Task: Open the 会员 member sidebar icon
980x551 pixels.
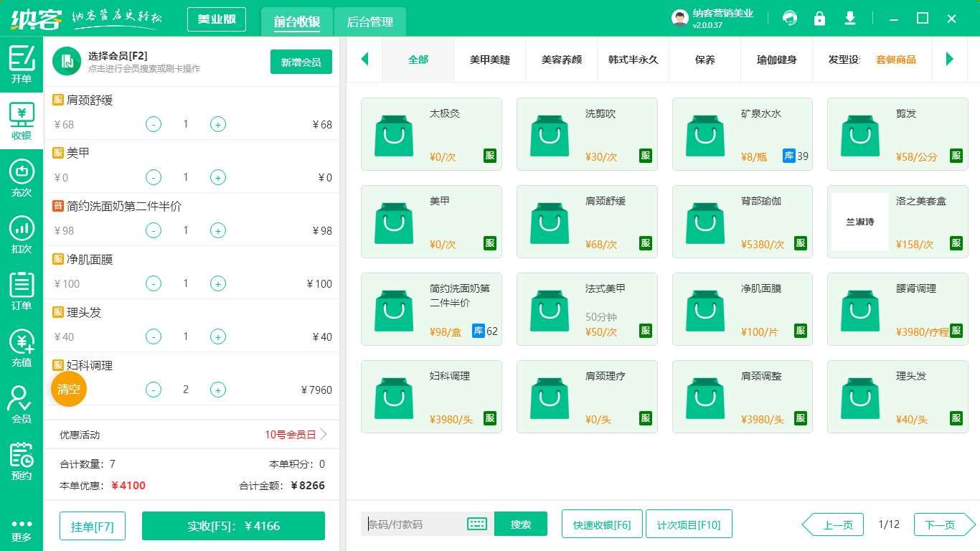Action: click(22, 405)
